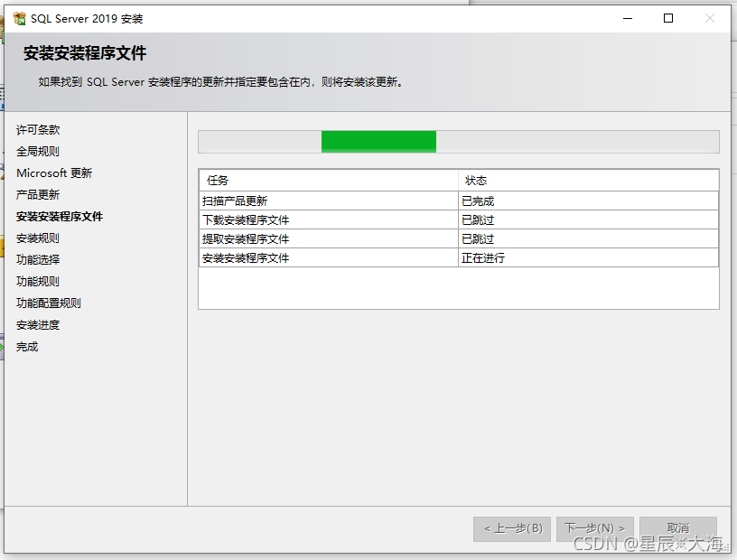The width and height of the screenshot is (737, 560).
Task: Open the Microsoft 更新 step
Action: coord(54,173)
